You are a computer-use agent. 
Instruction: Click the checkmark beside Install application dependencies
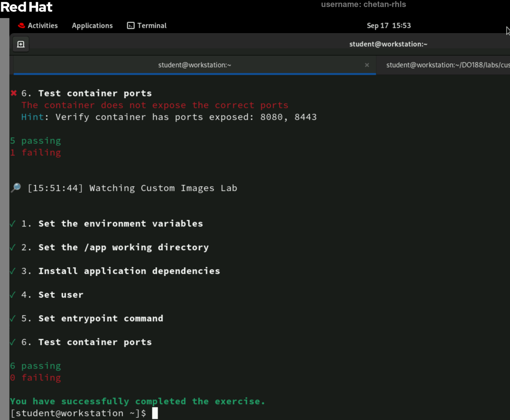pos(12,271)
